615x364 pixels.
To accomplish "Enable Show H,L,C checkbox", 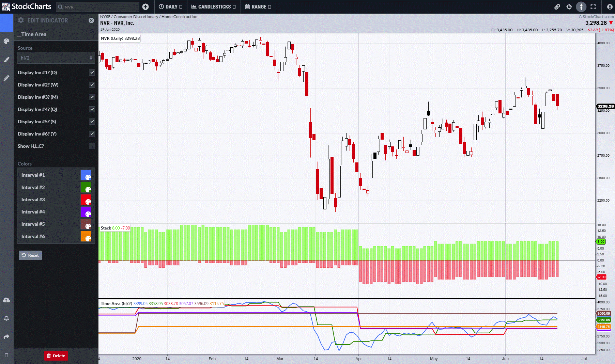I will pos(92,146).
